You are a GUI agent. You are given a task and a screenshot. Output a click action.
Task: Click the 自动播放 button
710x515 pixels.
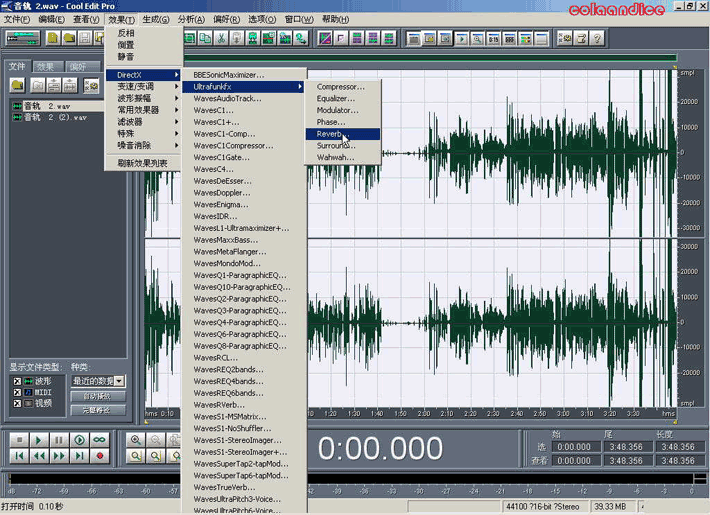point(98,397)
